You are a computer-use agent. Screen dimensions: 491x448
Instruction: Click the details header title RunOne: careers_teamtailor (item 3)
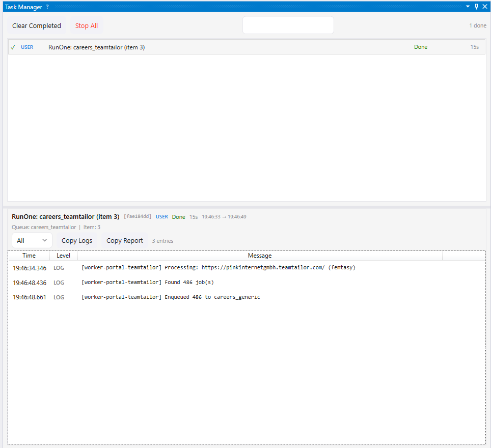(x=65, y=217)
